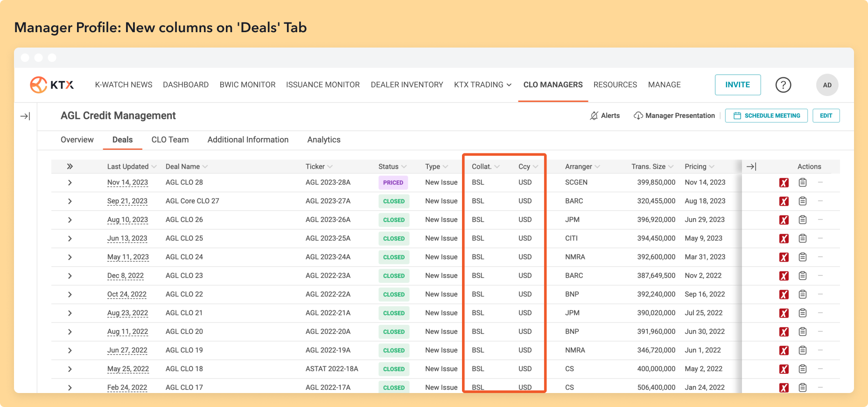Image resolution: width=868 pixels, height=407 pixels.
Task: Sort by the Status column header
Action: [388, 166]
